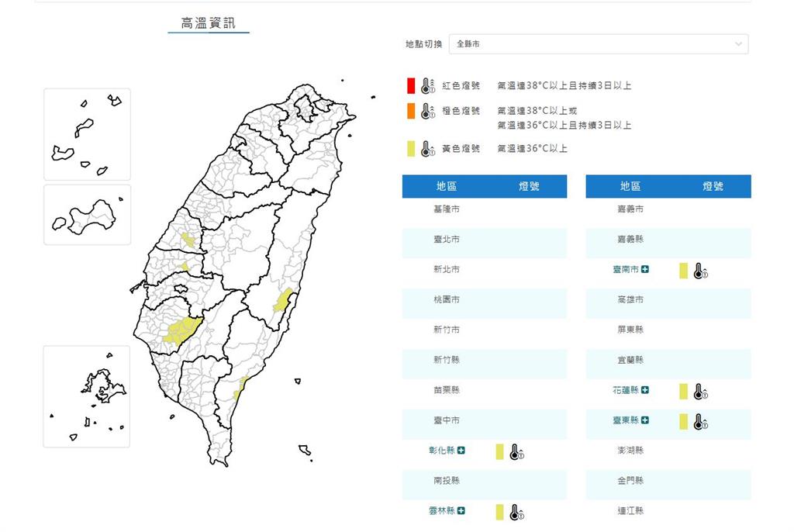Click the red signal thermometer legend icon
794x532 pixels.
pyautogui.click(x=428, y=85)
